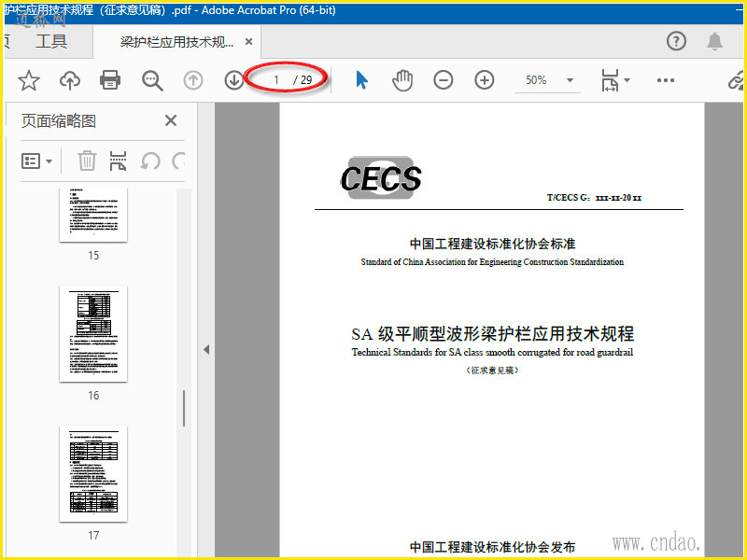Select page 16 thumbnail
This screenshot has width=747, height=560.
point(93,334)
